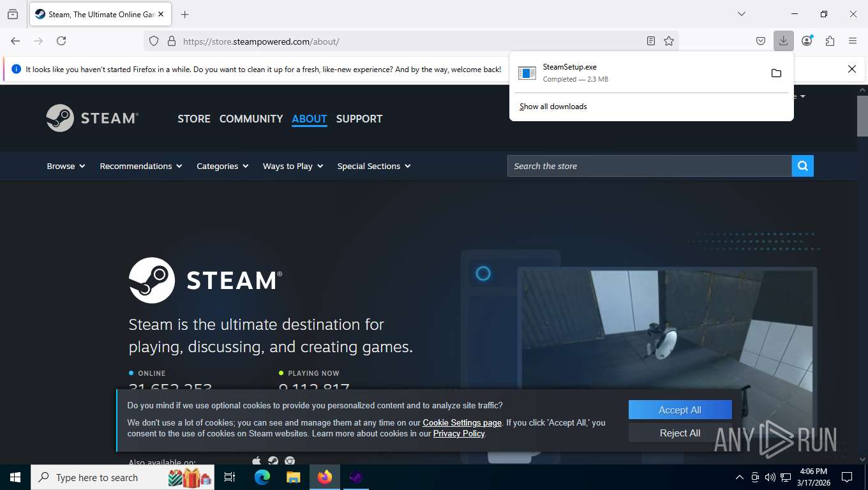Open network status tray icon
The width and height of the screenshot is (868, 490).
786,477
